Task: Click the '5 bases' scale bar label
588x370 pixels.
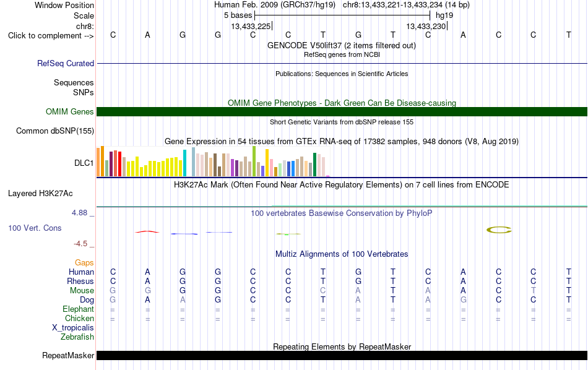Action: (x=238, y=15)
